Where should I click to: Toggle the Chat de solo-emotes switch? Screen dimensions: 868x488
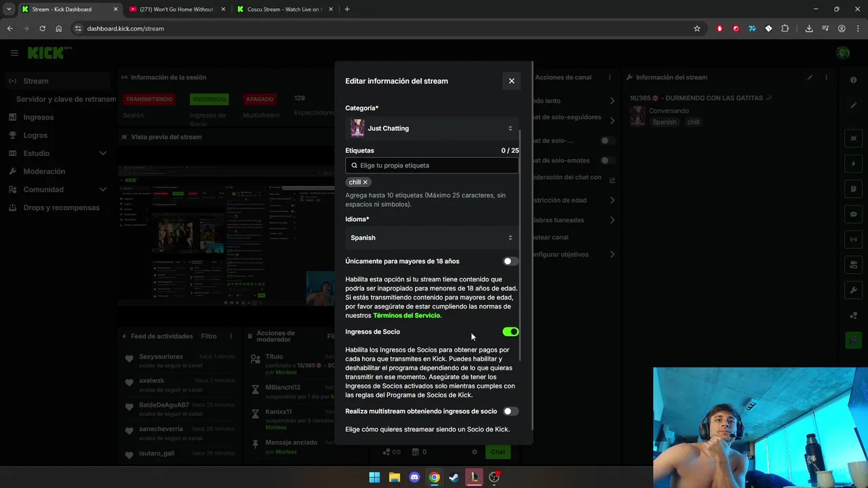[x=608, y=161]
